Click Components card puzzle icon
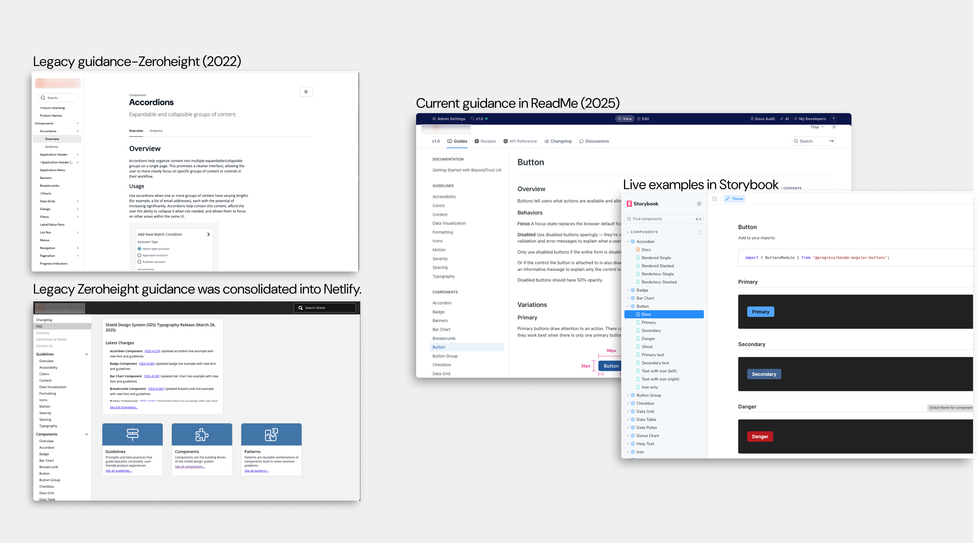Image resolution: width=980 pixels, height=543 pixels. [202, 434]
